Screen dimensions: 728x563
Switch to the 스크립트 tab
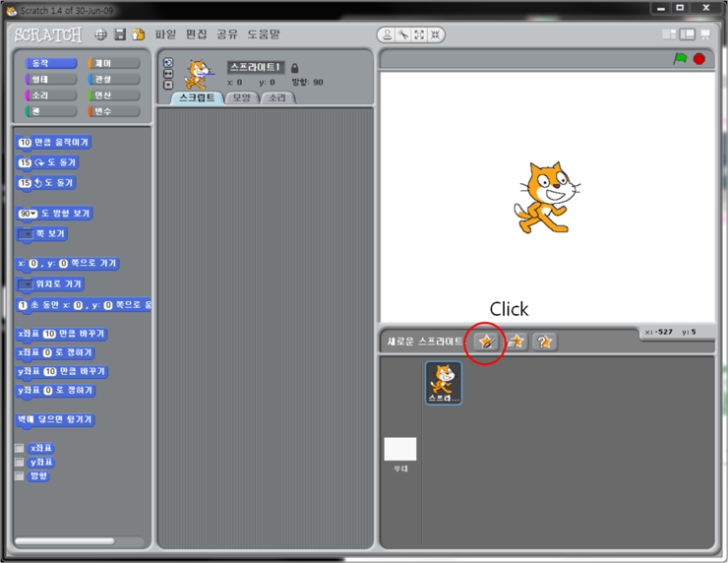coord(197,97)
